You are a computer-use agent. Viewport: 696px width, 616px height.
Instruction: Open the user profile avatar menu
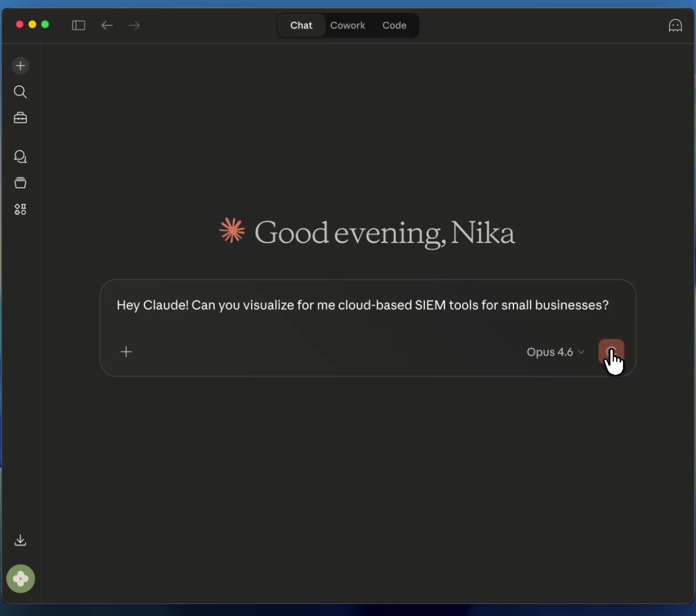[21, 579]
